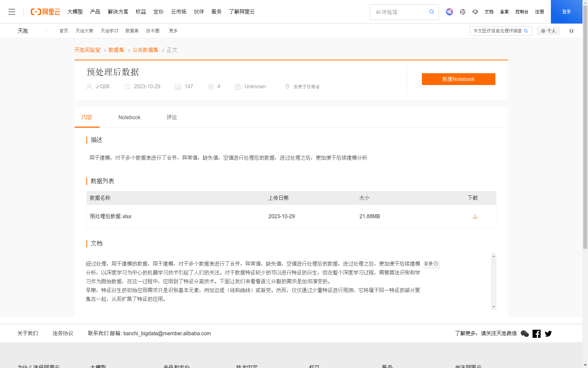Switch to the 评论 tab
Viewport: 588px width, 368px height.
point(172,117)
